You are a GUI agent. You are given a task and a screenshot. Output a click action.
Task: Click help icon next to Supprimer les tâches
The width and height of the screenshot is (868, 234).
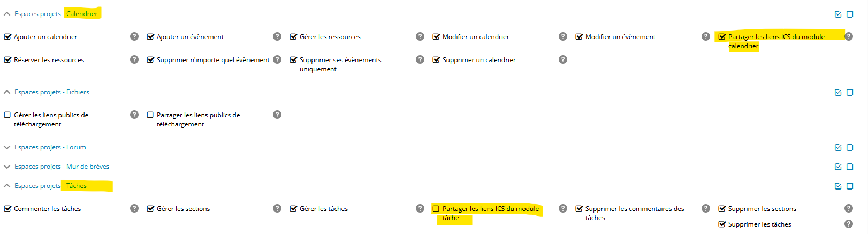849,224
